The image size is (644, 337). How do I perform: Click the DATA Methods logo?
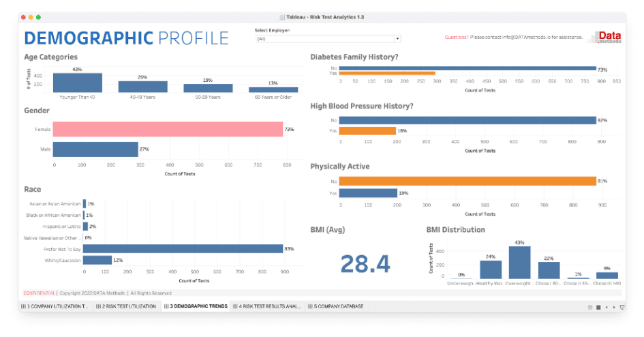pos(604,38)
